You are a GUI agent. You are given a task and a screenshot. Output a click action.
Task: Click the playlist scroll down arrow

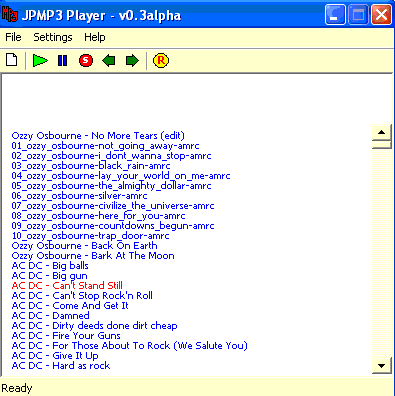click(x=382, y=366)
